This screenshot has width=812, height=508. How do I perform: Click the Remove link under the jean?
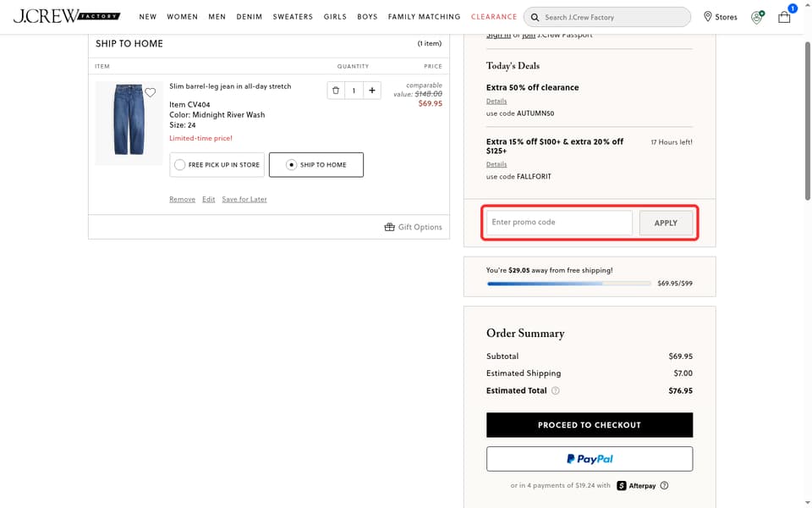183,199
